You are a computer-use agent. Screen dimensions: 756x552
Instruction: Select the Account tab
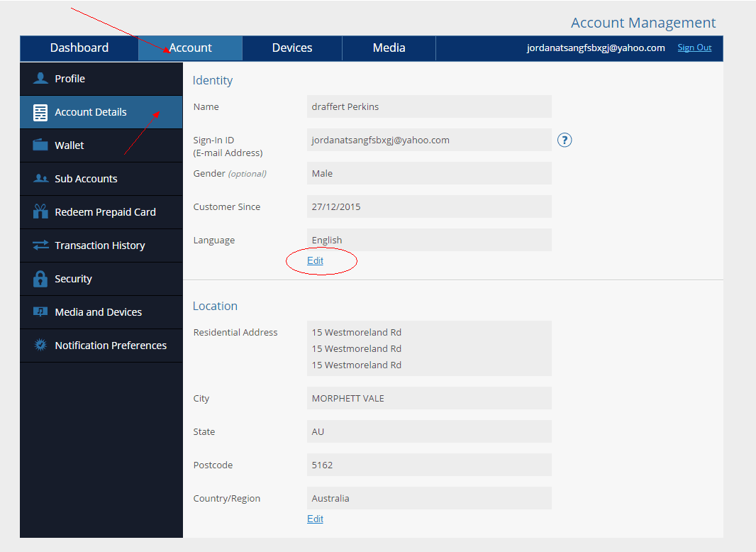tap(190, 48)
